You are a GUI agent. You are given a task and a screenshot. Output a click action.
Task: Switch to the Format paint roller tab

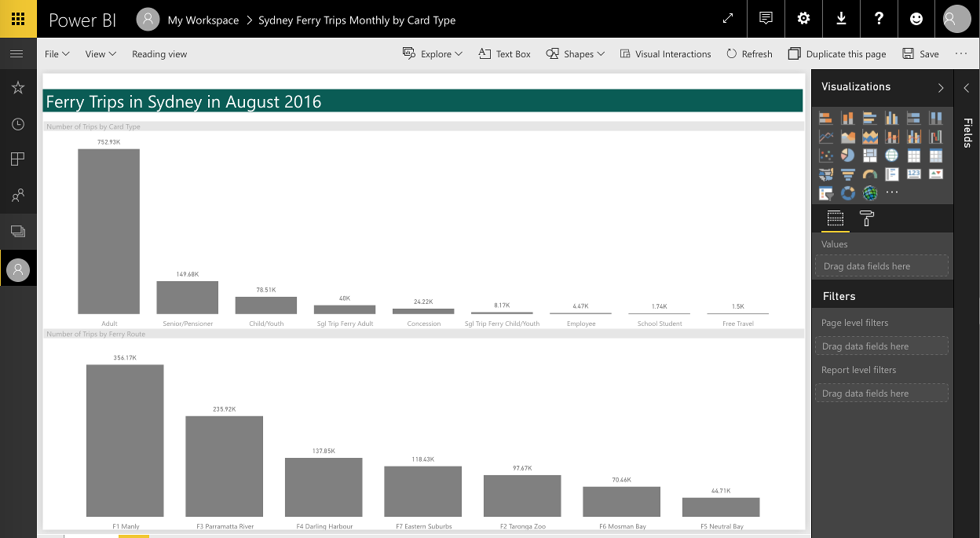point(867,219)
